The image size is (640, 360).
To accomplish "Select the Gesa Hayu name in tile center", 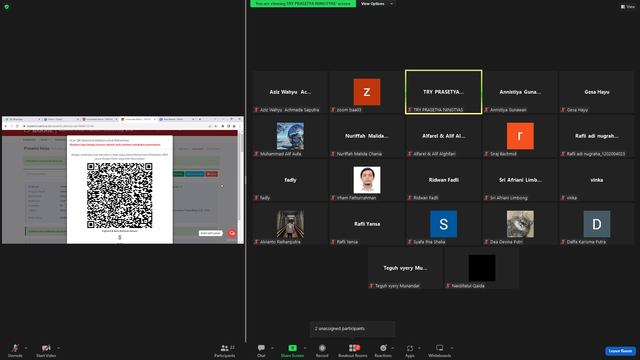I will tap(597, 92).
